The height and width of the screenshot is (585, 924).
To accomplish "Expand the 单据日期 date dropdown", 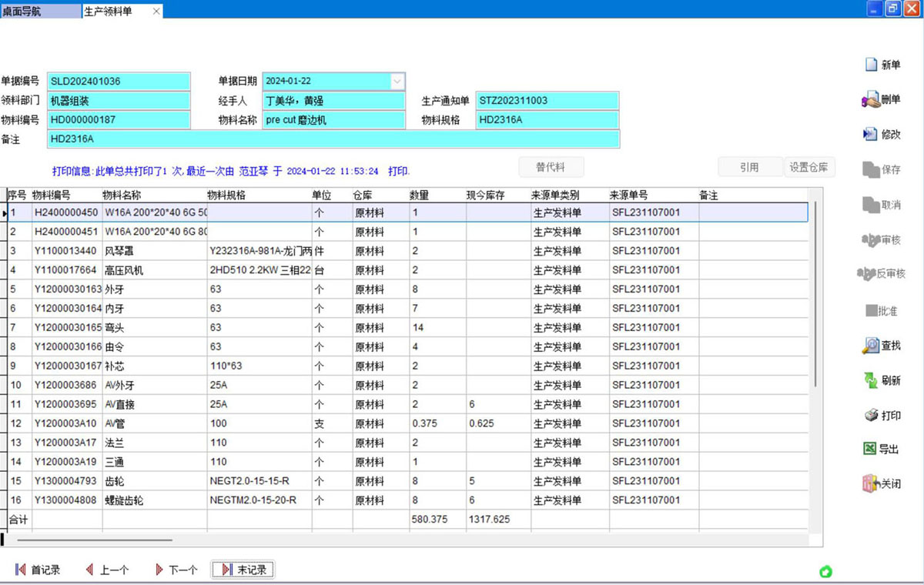I will tap(397, 81).
